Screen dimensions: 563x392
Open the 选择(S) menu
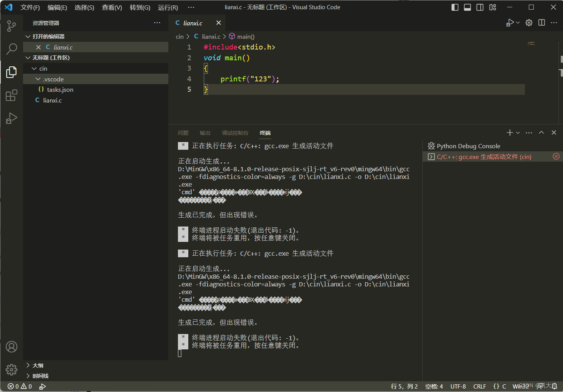[84, 7]
